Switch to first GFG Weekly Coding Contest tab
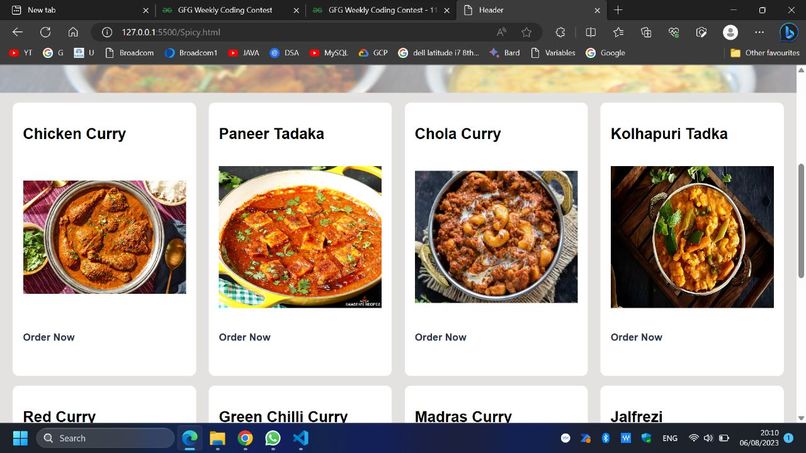This screenshot has height=453, width=806. [230, 10]
